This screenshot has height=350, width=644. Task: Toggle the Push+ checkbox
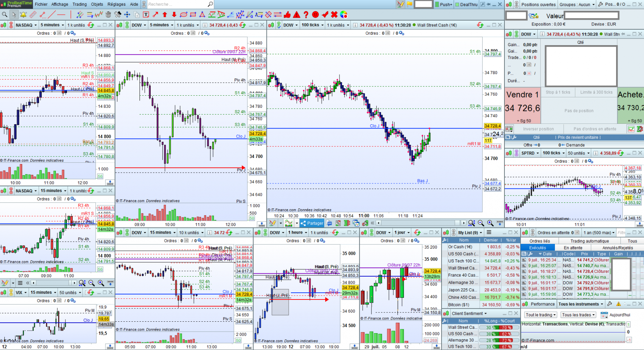click(437, 5)
